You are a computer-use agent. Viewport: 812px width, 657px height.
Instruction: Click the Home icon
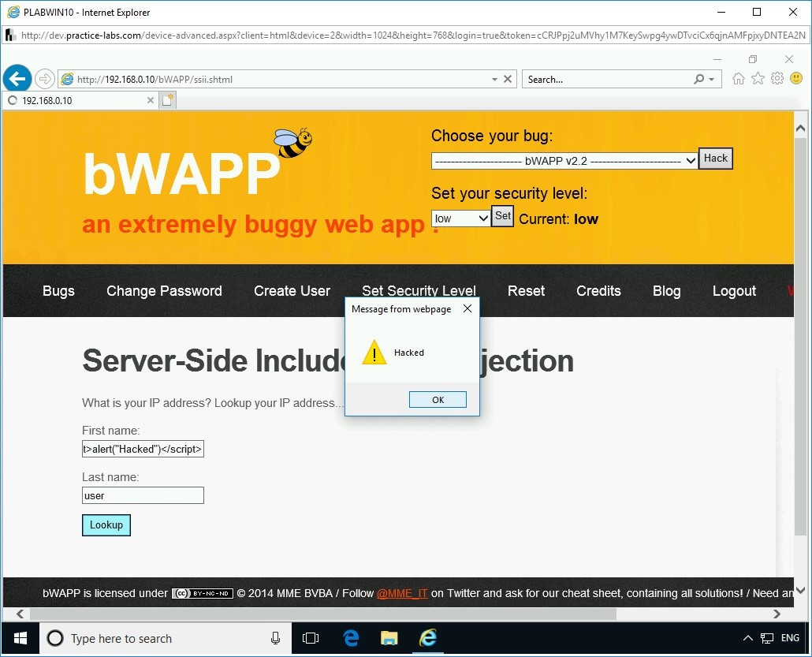[738, 78]
